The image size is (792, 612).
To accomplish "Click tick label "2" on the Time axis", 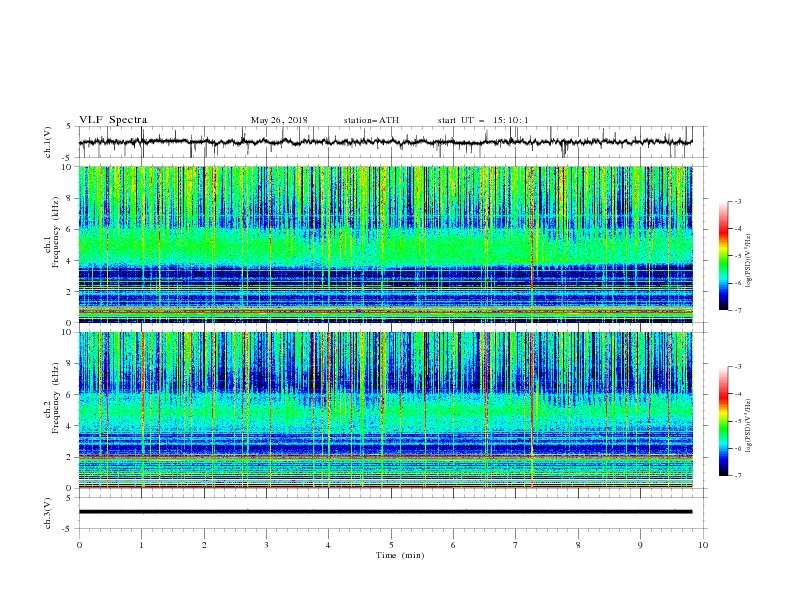I will click(x=204, y=545).
